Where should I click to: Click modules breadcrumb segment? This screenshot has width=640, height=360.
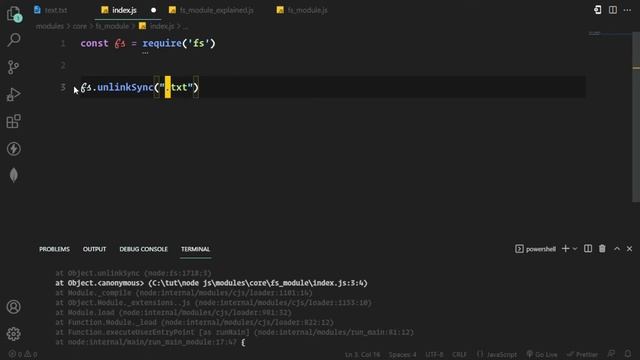point(50,26)
